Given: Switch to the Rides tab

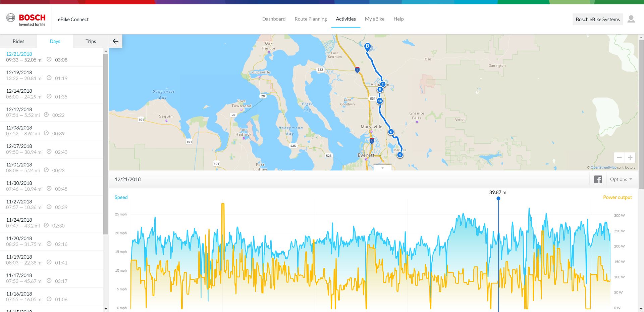Looking at the screenshot, I should click(18, 41).
